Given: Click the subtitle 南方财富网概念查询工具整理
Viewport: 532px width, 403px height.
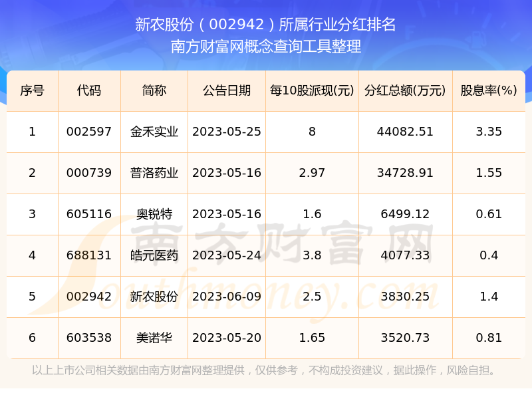Looking at the screenshot, I should click(x=265, y=47).
